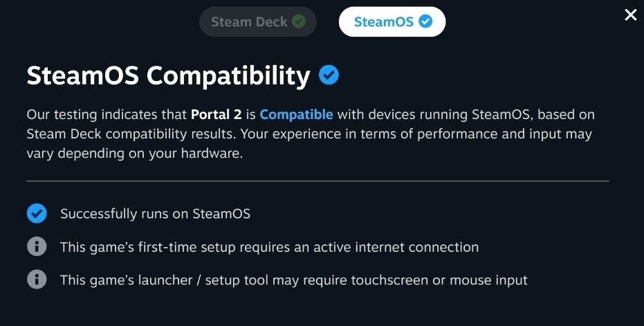Select the launcher touchscreen or mouse input text
Screen dimensions: 644x326
tap(294, 280)
